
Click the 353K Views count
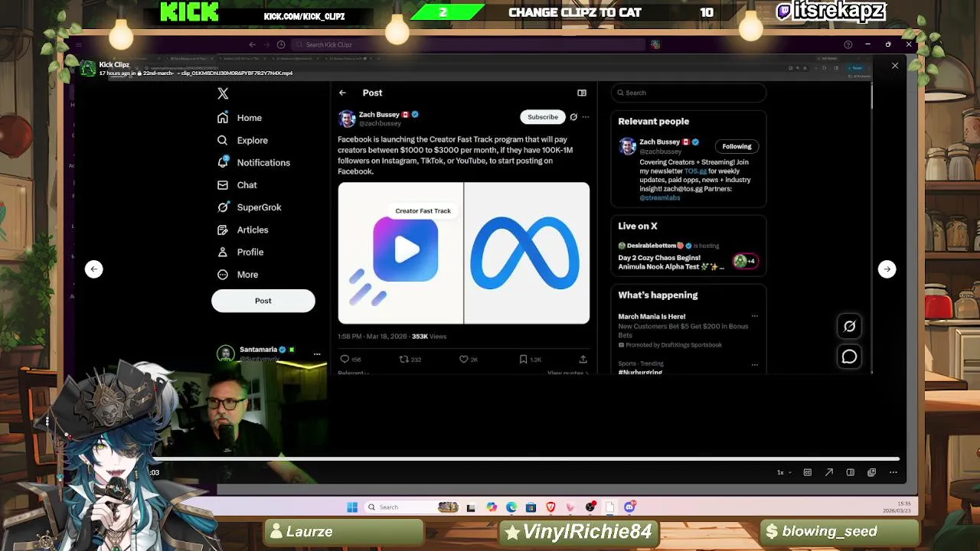click(429, 337)
